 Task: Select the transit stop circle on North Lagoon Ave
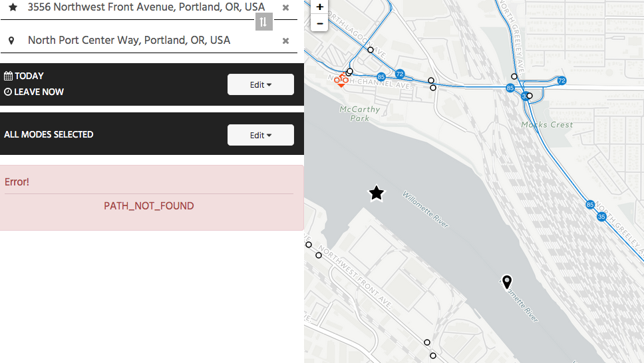[x=371, y=50]
